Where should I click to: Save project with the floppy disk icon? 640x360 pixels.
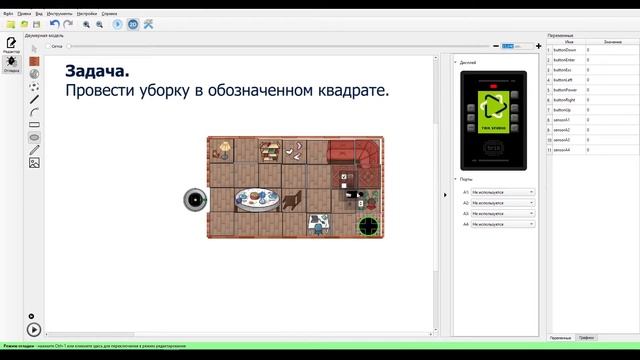click(x=37, y=24)
